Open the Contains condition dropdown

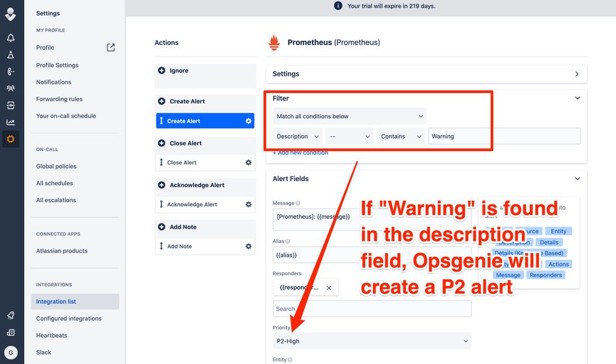click(401, 137)
